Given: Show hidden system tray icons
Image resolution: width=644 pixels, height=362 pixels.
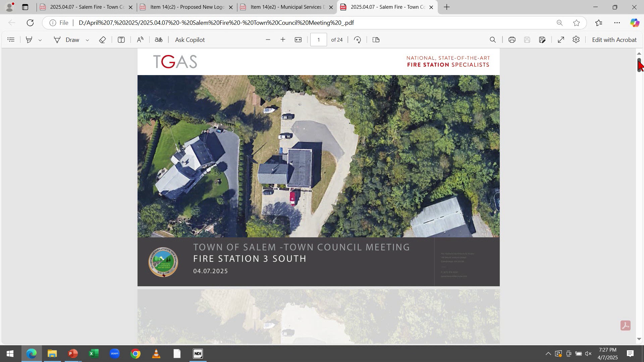Looking at the screenshot, I should 548,354.
